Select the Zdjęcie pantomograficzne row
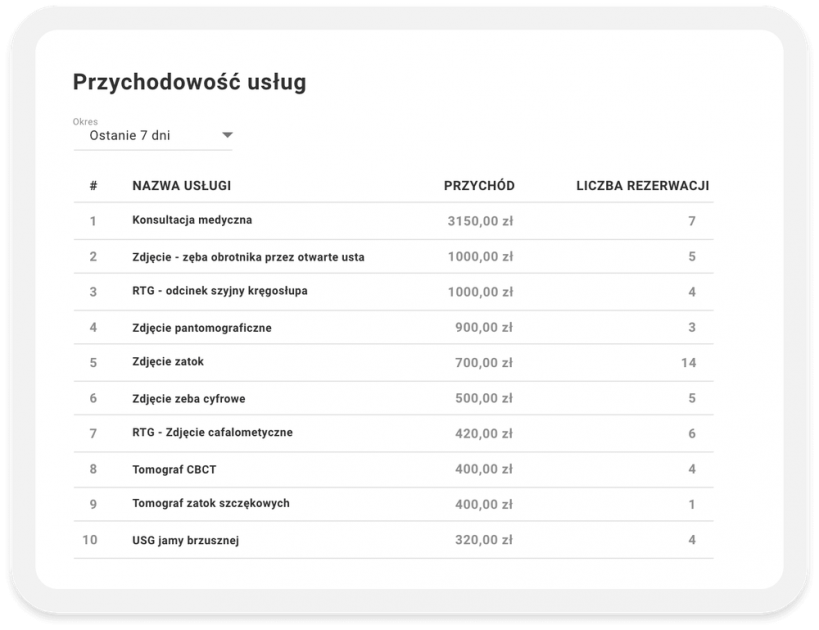This screenshot has height=630, width=819. click(393, 327)
